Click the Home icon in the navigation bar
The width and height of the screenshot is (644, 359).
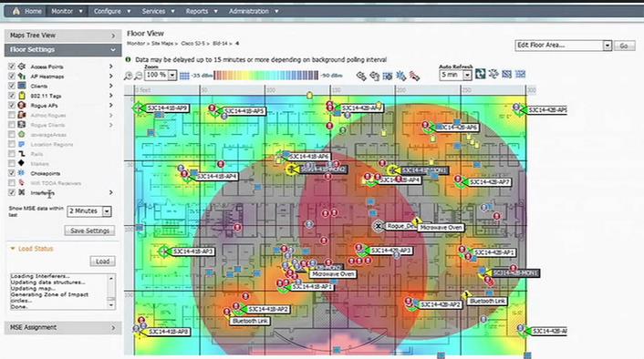click(x=16, y=11)
